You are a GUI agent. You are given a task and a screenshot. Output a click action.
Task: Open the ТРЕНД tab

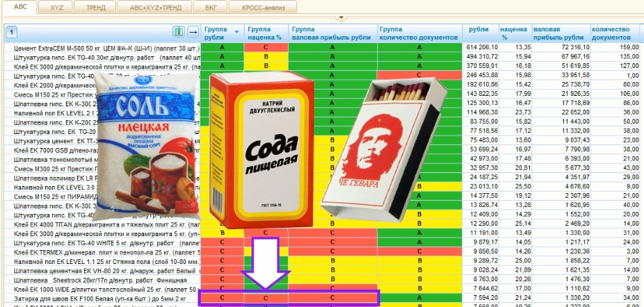[96, 8]
